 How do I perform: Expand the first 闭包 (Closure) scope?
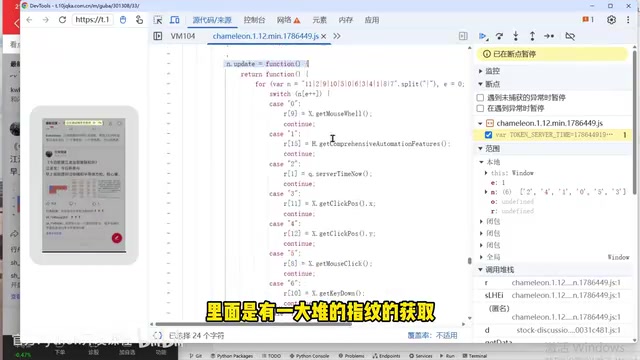click(x=482, y=222)
